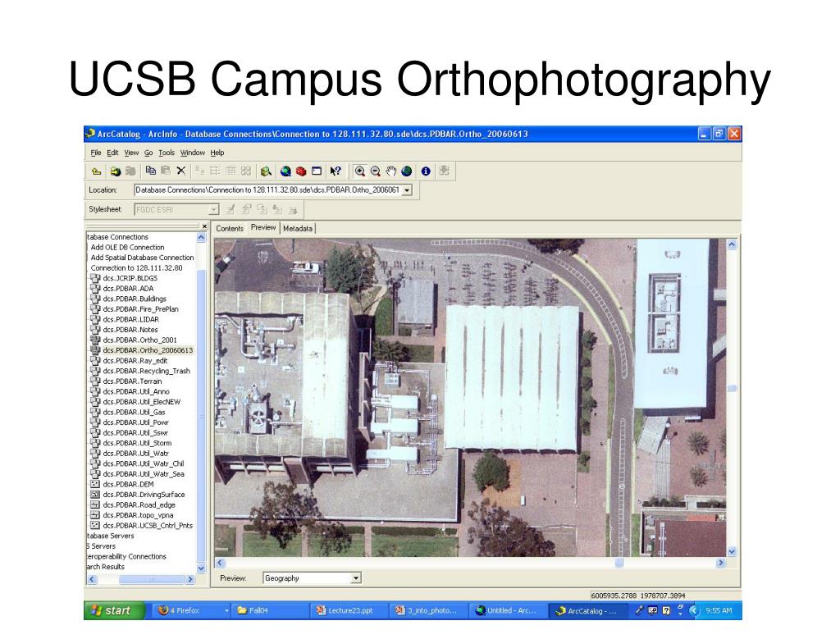Open the Tools menu

[167, 153]
